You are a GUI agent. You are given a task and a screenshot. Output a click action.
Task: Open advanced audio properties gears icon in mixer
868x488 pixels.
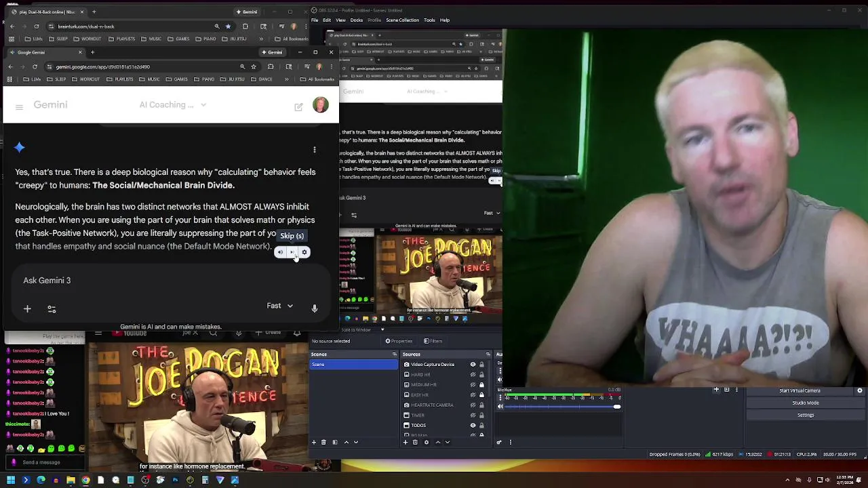[499, 442]
